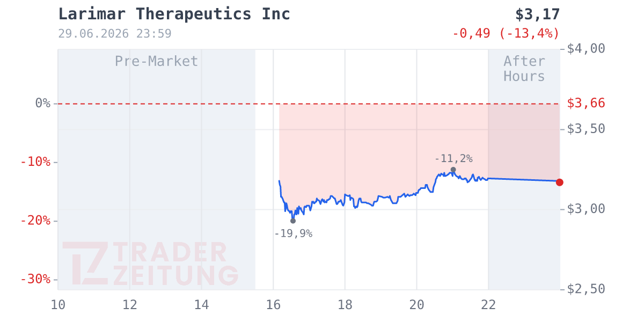
Task: Select the -11,2% high point marker
Action: tap(453, 170)
